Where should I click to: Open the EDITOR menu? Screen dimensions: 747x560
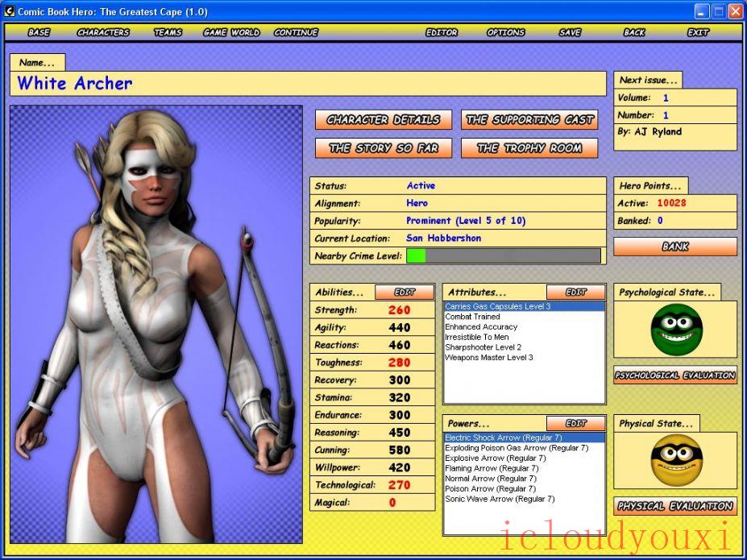(x=442, y=32)
